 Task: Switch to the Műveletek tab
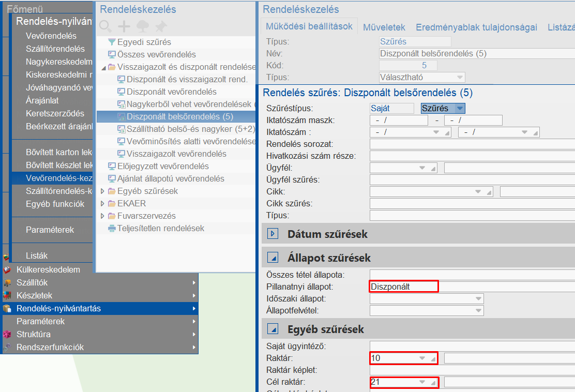click(x=384, y=28)
